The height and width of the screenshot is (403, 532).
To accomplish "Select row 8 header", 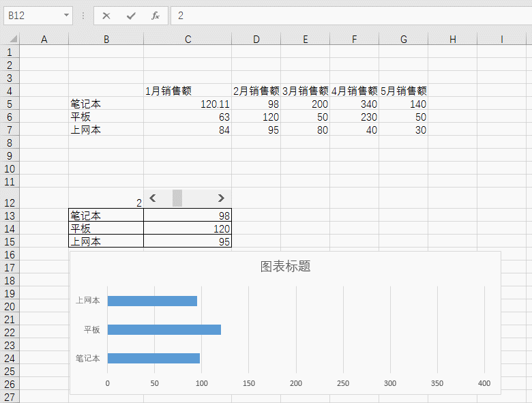I will pyautogui.click(x=10, y=143).
